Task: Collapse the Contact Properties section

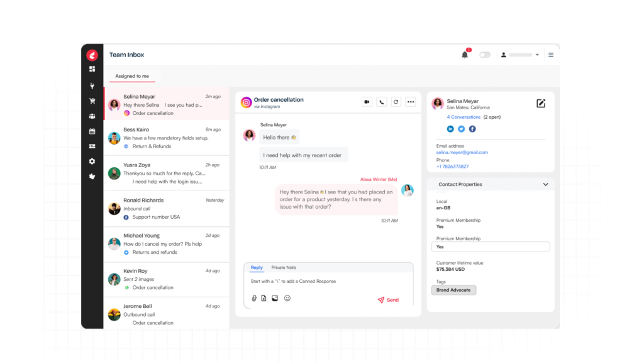Action: pos(545,184)
